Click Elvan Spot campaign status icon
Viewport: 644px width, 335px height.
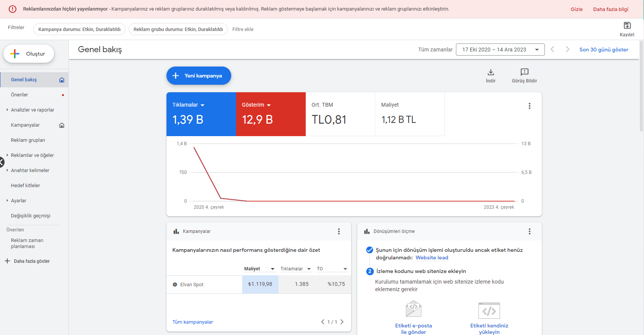coord(175,285)
